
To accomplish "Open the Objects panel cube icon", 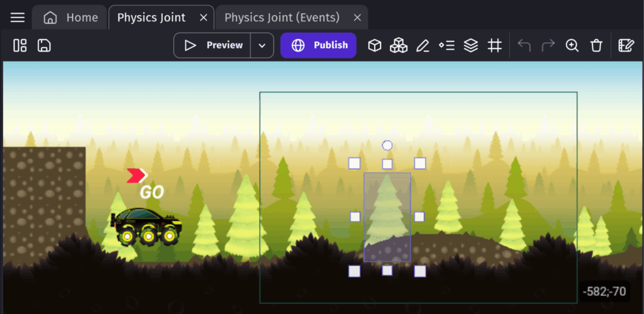I will 375,45.
